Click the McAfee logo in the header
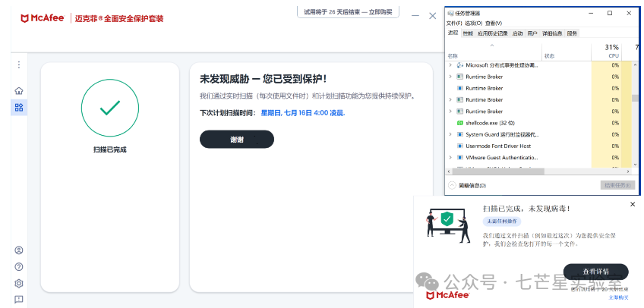The image size is (644, 308). tap(43, 18)
